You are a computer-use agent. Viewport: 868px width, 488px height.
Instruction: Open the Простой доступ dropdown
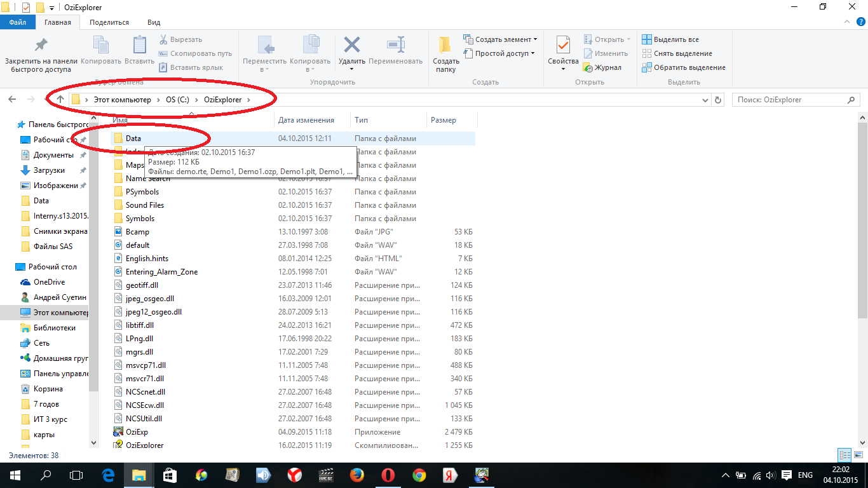tap(499, 53)
